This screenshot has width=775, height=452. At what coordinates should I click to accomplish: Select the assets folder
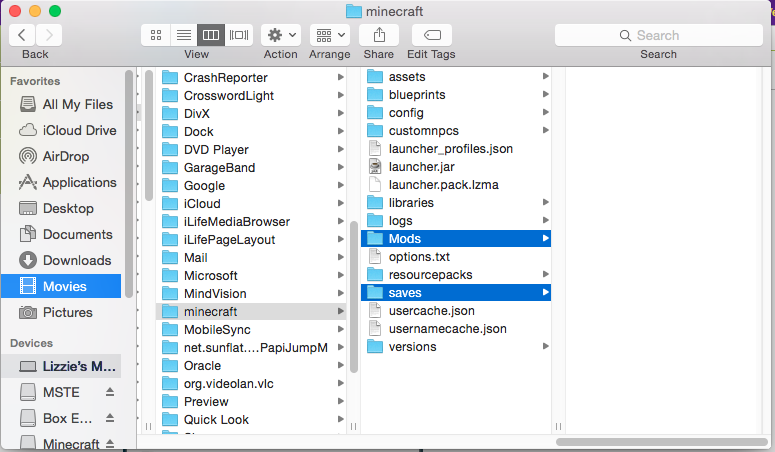456,77
